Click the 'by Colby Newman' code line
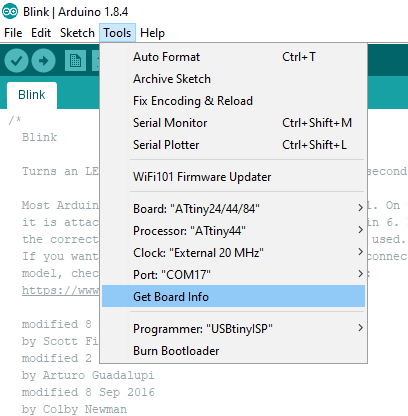This screenshot has width=408, height=416. coord(74,409)
